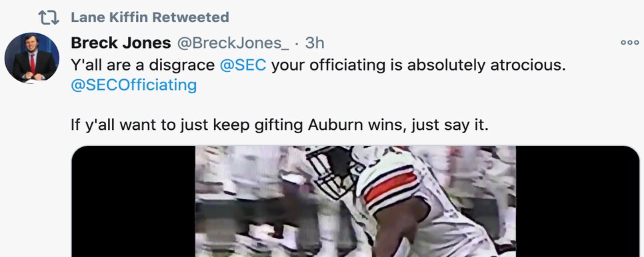The height and width of the screenshot is (257, 644).
Task: Open Lane Kiffin Retweeted link
Action: [x=150, y=17]
